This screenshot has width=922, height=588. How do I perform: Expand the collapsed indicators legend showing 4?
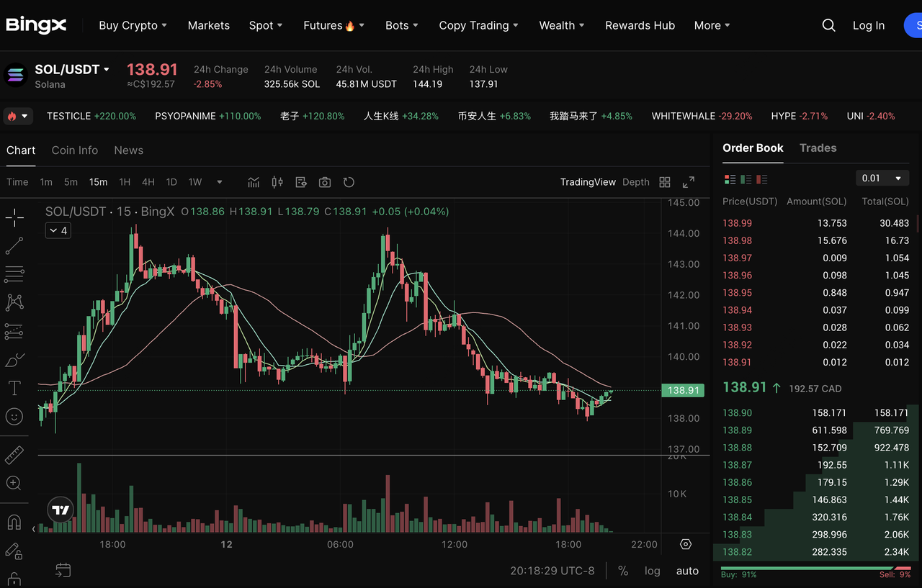point(58,230)
